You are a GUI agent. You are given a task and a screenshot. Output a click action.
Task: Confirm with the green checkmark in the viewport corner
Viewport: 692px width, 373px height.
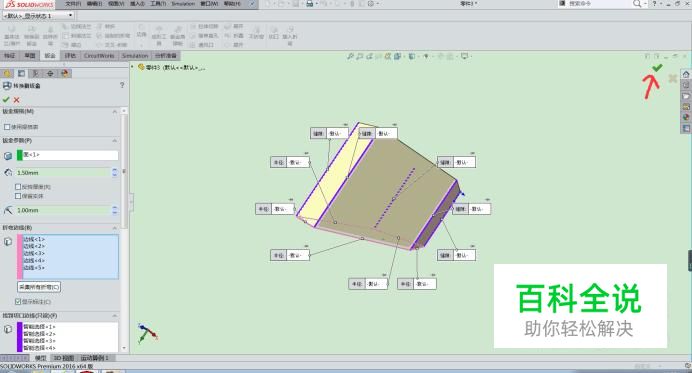coord(657,68)
